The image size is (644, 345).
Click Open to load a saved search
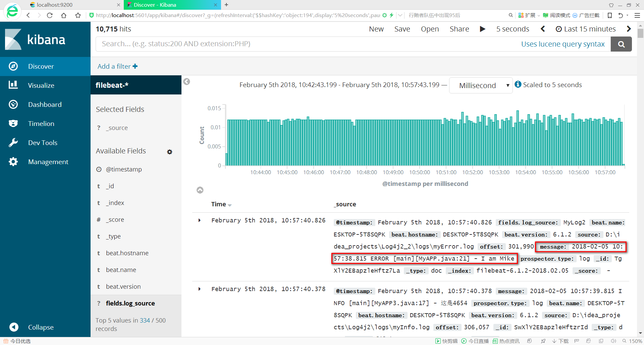pyautogui.click(x=430, y=29)
